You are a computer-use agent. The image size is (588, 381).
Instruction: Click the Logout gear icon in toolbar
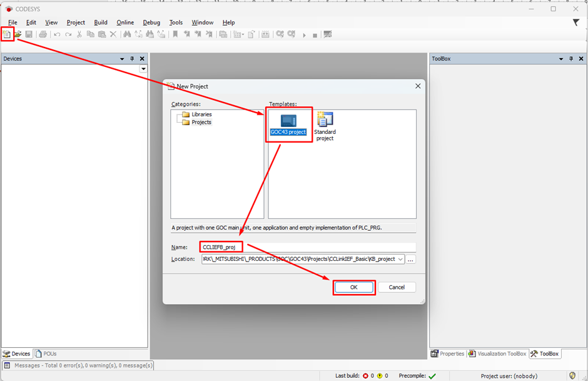[x=291, y=34]
